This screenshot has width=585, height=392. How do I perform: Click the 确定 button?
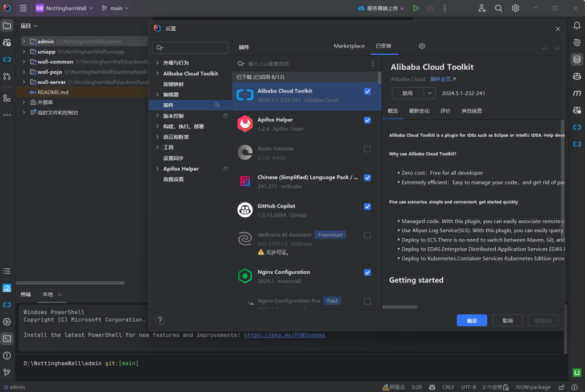point(472,321)
